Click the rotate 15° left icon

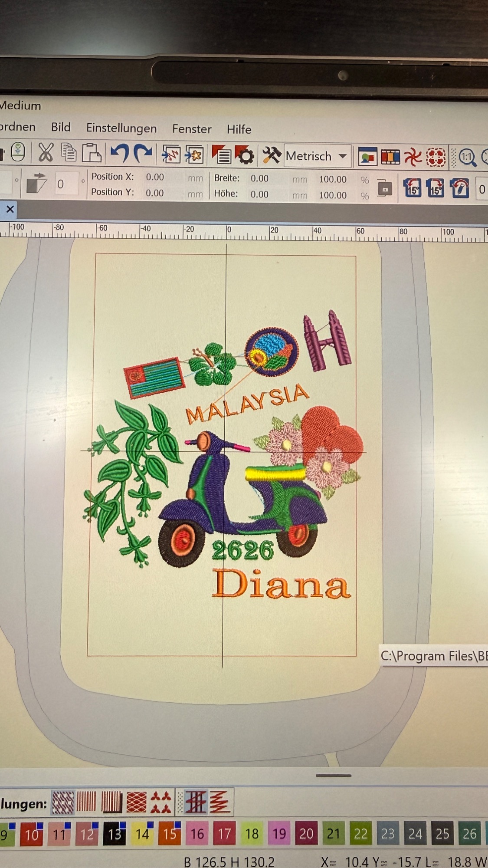point(413,188)
